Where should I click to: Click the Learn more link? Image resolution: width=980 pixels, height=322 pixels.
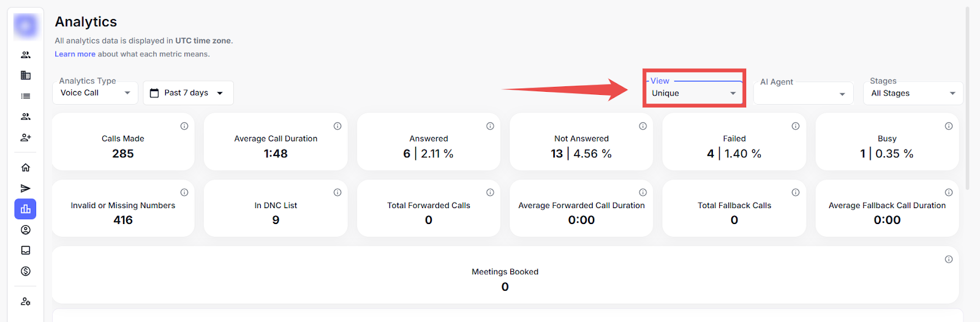pos(75,54)
